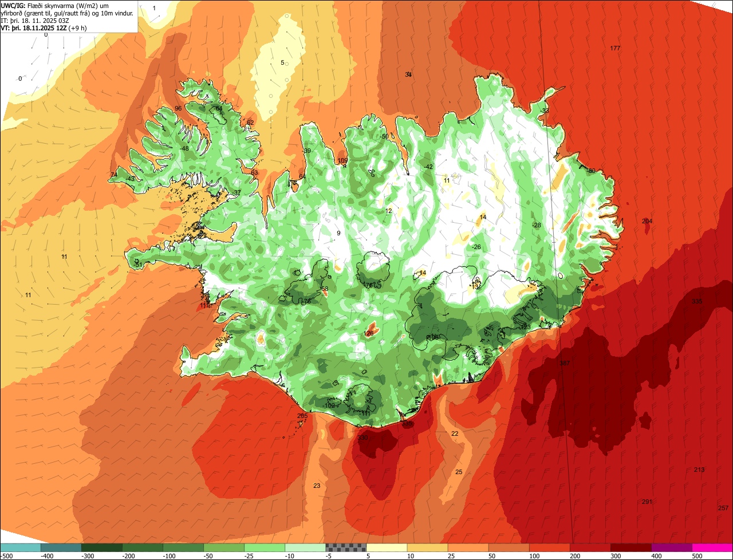This screenshot has width=733, height=560.
Task: Click the checkered -5 to 5 legend swatch
Action: [x=345, y=547]
